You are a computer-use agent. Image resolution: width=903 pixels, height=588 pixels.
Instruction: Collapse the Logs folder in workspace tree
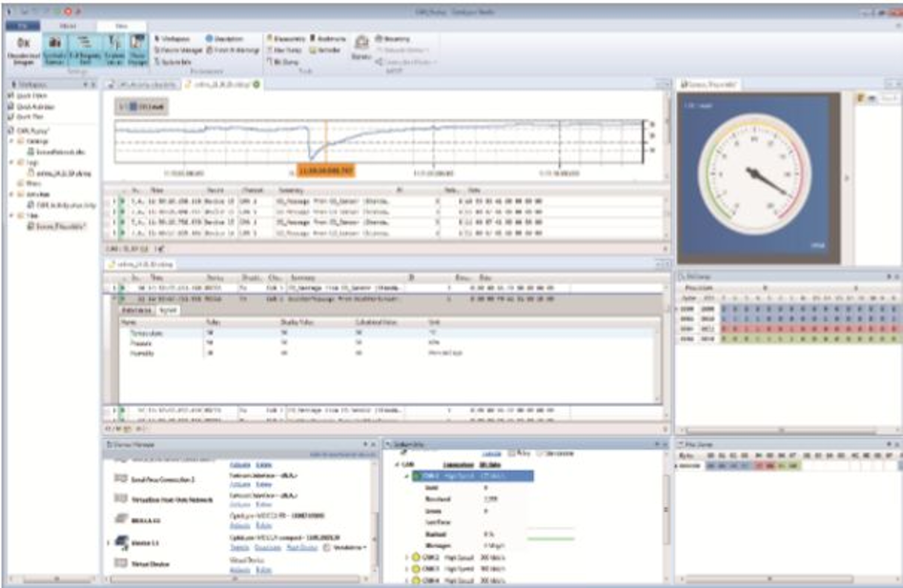coord(11,163)
